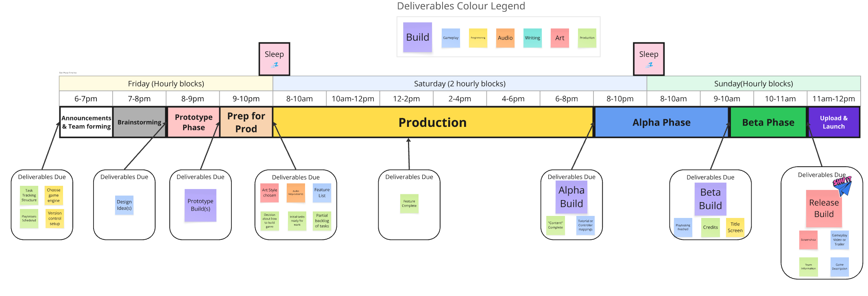
Task: Click the Upload & Launch phase block
Action: coord(833,122)
